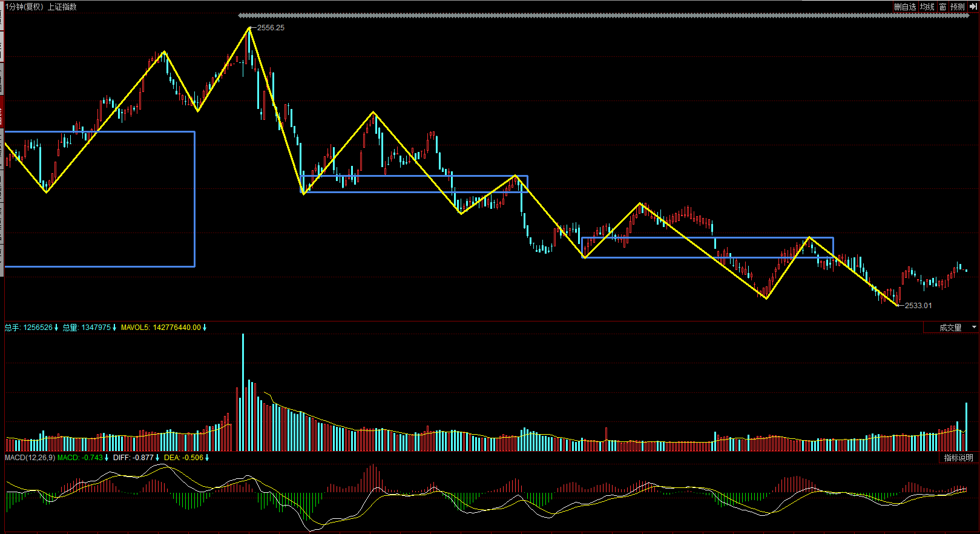Click the 窗 window button
This screenshot has width=980, height=534.
click(943, 7)
